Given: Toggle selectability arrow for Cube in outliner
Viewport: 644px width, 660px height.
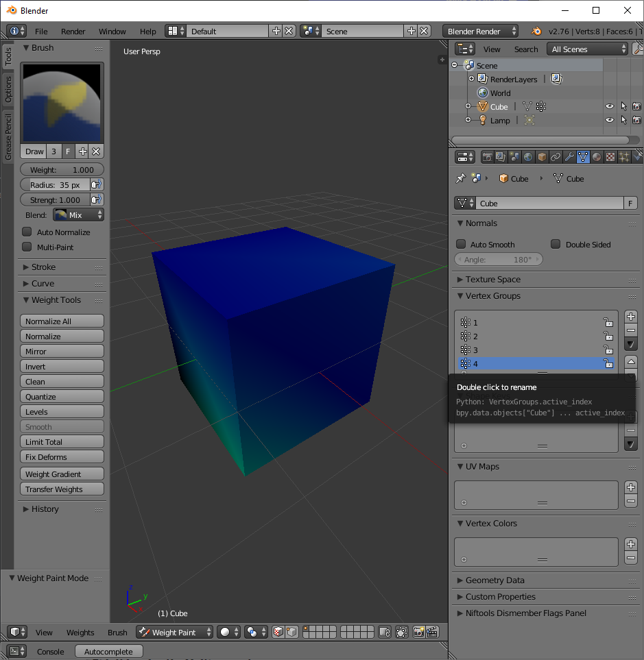Looking at the screenshot, I should coord(624,106).
